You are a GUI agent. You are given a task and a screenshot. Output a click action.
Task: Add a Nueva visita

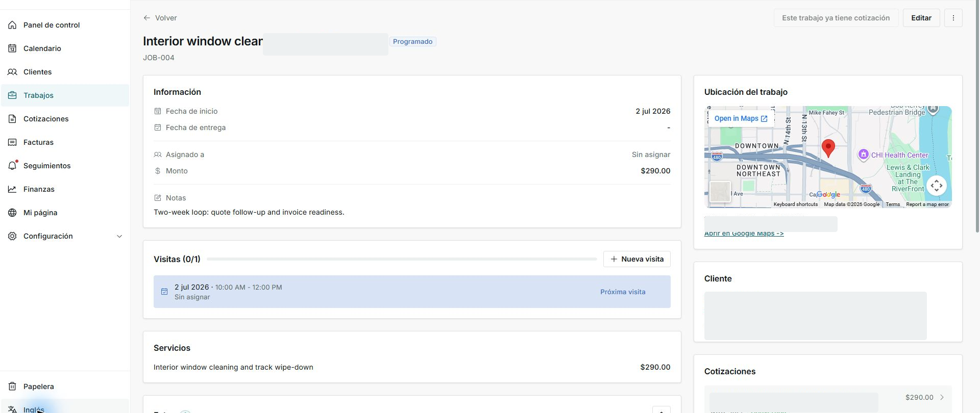tap(636, 259)
